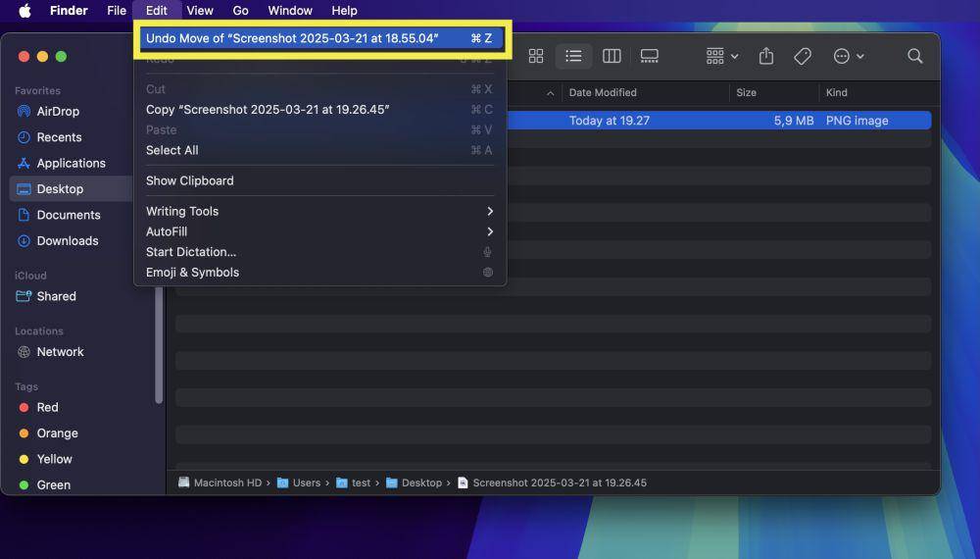980x559 pixels.
Task: Open the Finder menu in menu bar
Action: coord(69,11)
